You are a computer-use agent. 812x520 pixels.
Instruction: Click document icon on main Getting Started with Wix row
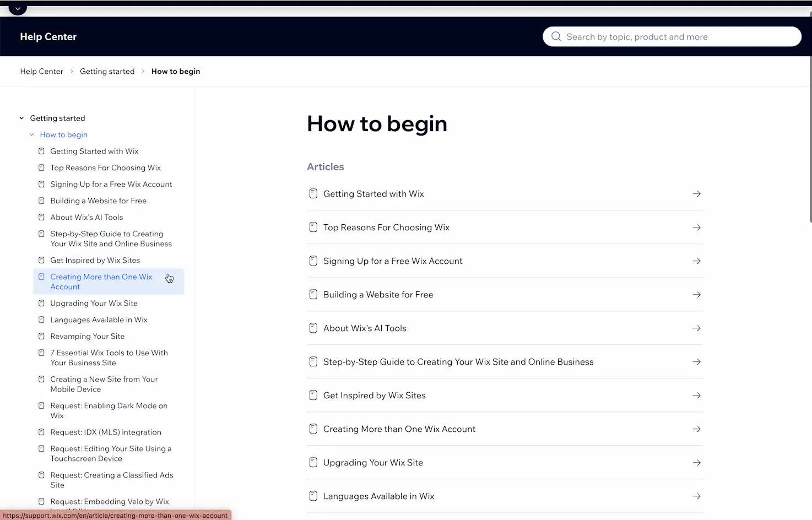pyautogui.click(x=313, y=194)
